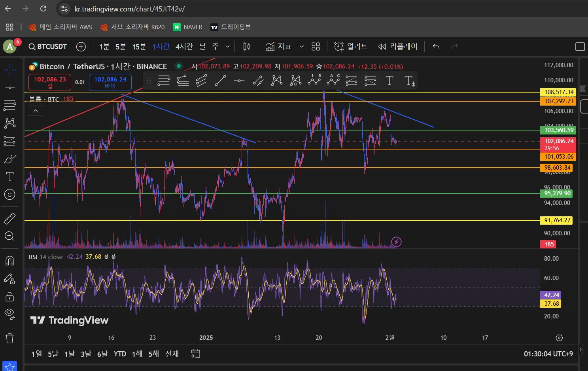Toggle lock all drawings padlock

coord(9,297)
